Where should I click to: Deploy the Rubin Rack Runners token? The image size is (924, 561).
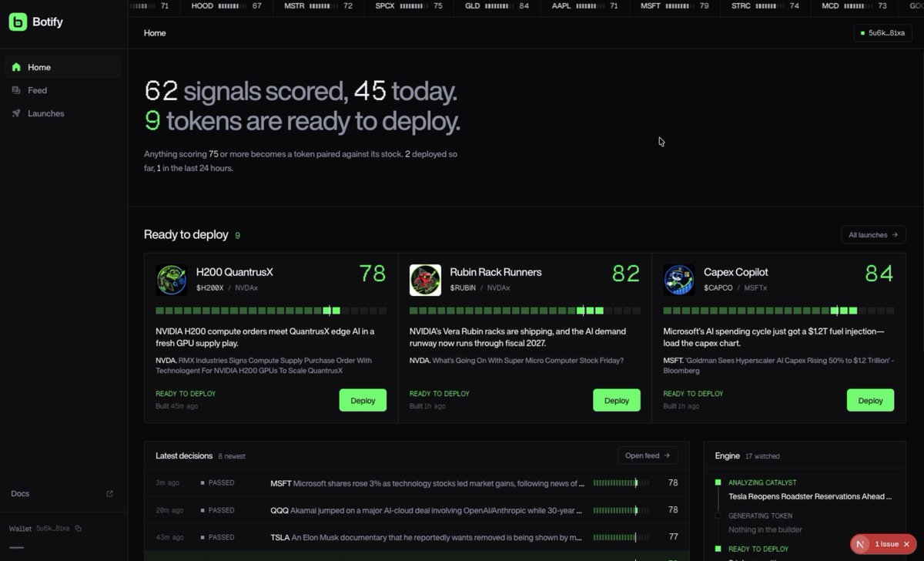[617, 400]
